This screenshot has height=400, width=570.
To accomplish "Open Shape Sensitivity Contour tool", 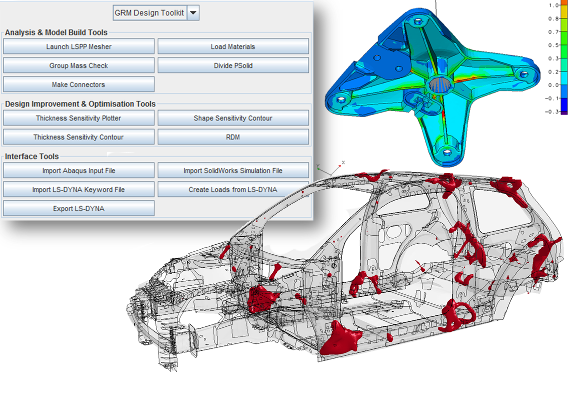I will point(233,118).
